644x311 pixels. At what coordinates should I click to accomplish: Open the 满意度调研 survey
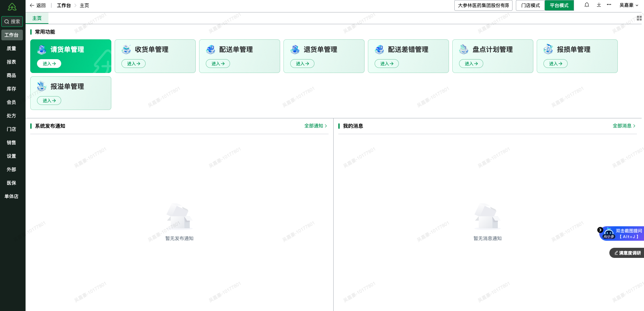click(626, 253)
